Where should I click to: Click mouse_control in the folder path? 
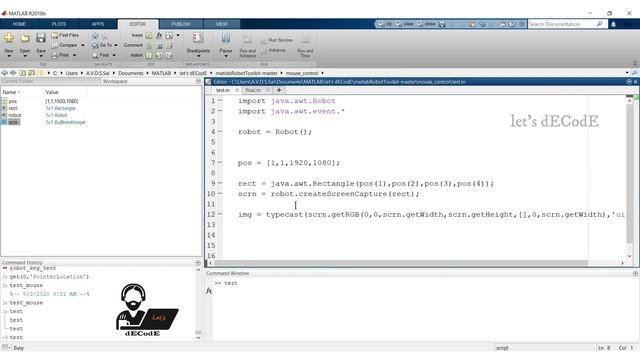click(302, 73)
